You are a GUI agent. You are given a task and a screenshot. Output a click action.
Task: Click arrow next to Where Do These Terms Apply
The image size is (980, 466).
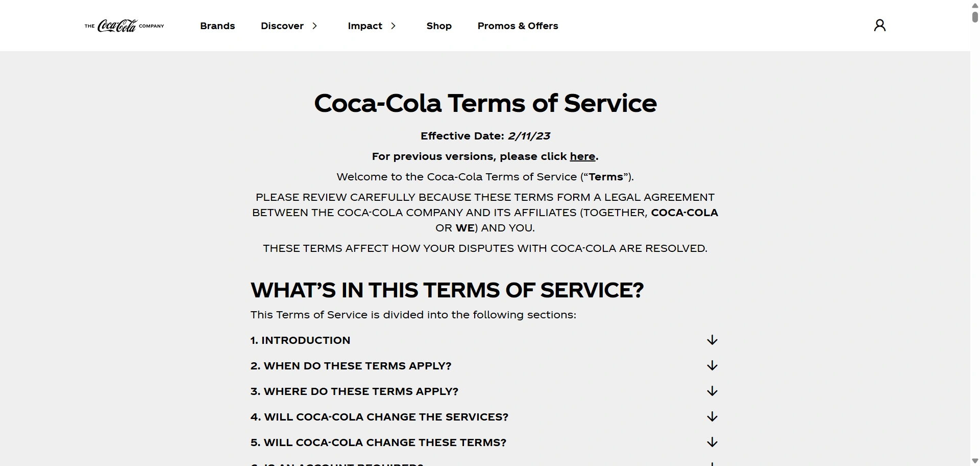point(712,391)
